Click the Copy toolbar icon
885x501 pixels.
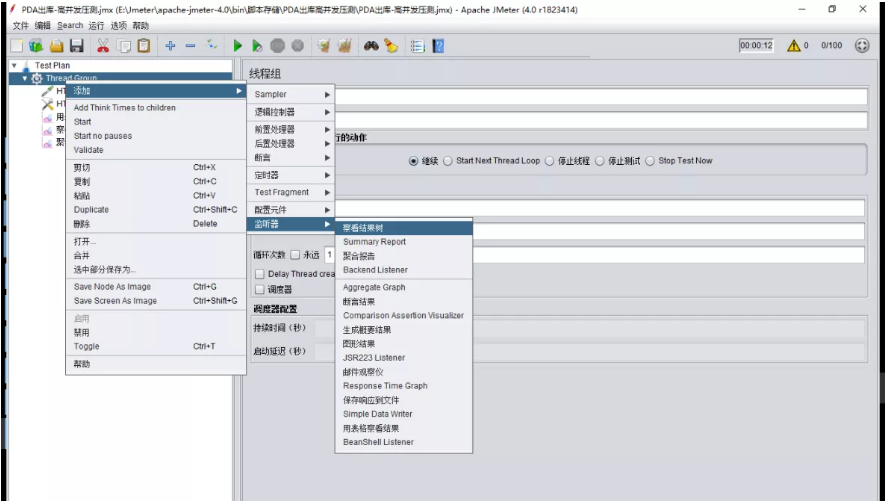(123, 46)
